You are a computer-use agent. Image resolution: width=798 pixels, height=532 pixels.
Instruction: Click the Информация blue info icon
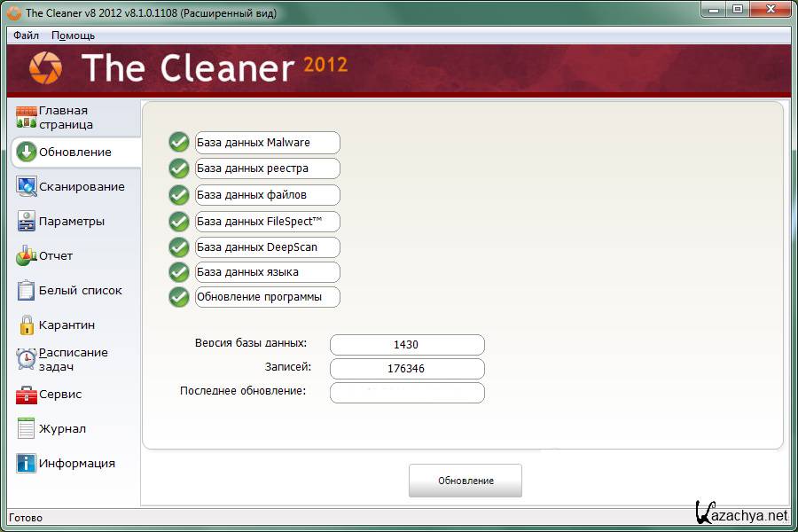pyautogui.click(x=27, y=463)
